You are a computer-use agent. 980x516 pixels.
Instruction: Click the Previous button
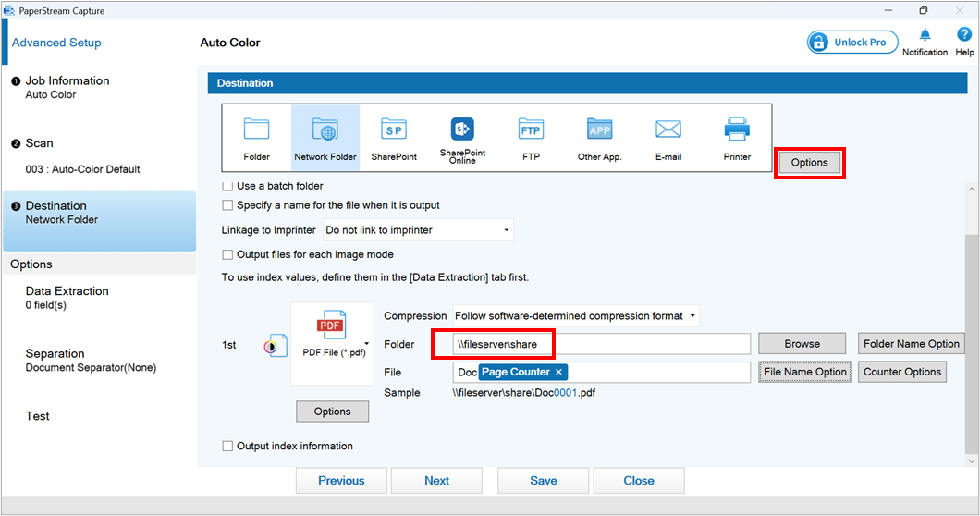[x=341, y=480]
